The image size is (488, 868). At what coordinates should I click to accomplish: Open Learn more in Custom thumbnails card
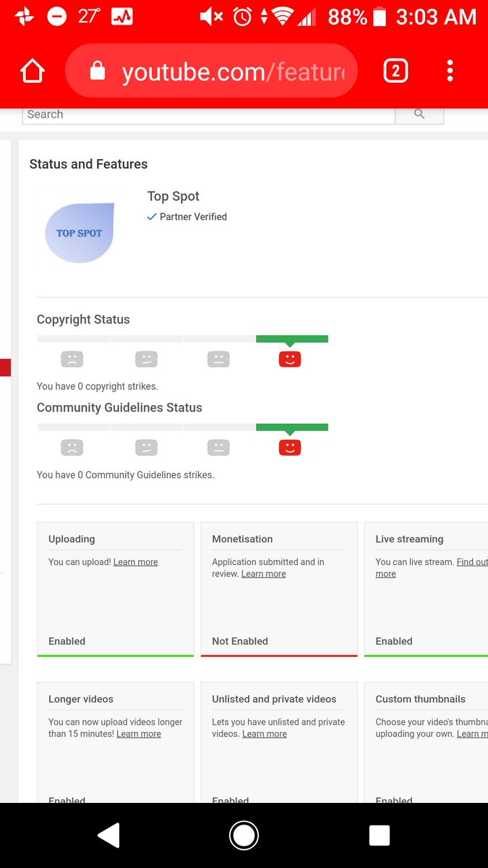coord(472,734)
